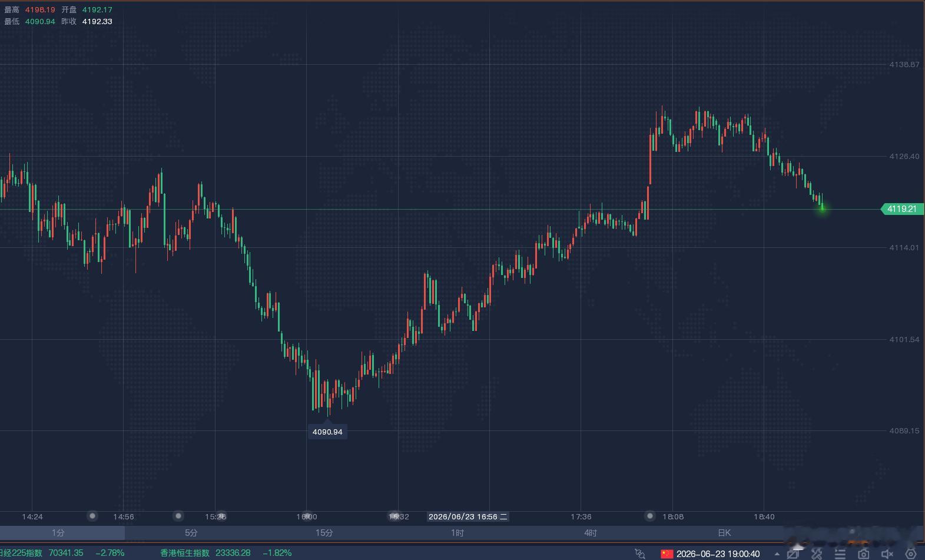Click the 香港恒生指数 ticker label
Viewport: 925px width, 560px height.
[185, 553]
